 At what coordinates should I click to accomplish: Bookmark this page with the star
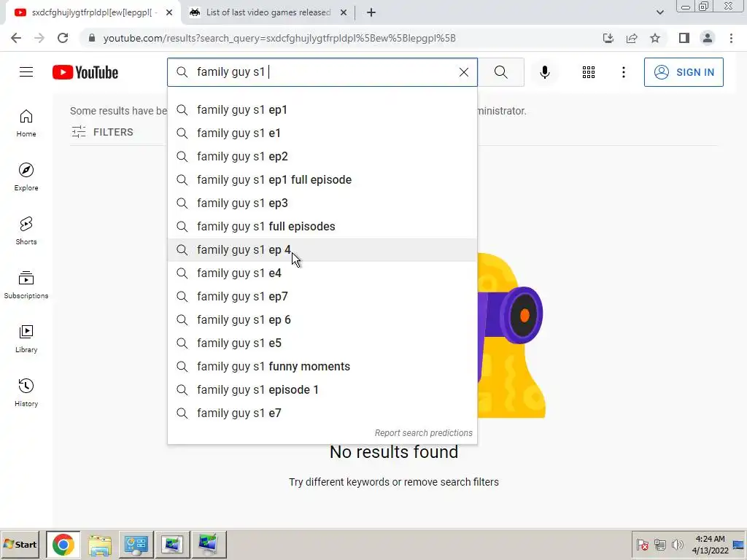click(655, 38)
